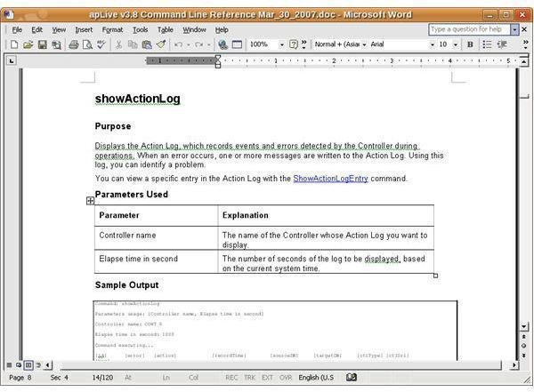
Task: Jump to next page double-arrow button
Action: pos(523,356)
